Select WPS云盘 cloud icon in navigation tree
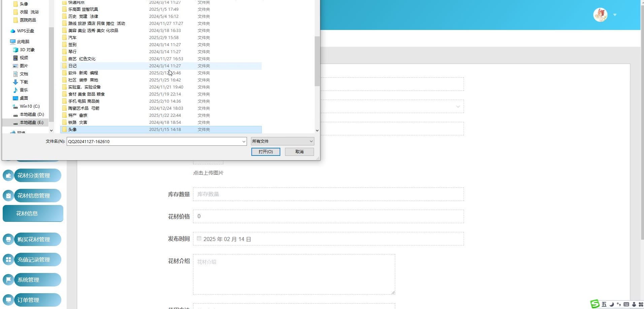Viewport: 644px width, 309px height. [x=13, y=31]
